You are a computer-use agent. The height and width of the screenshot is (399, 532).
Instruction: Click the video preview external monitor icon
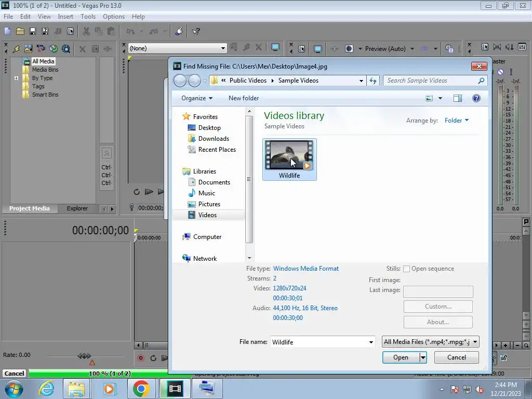318,49
